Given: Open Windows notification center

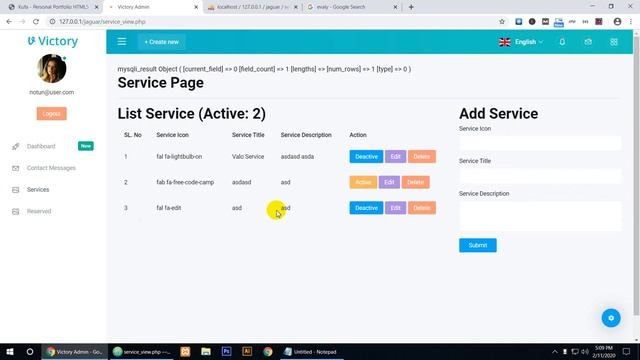Looking at the screenshot, I should coord(627,352).
